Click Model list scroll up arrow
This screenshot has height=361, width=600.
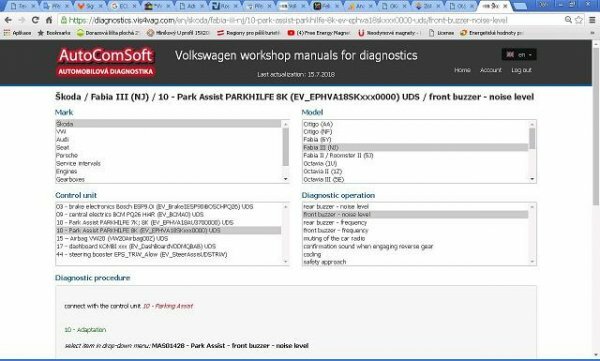(532, 124)
